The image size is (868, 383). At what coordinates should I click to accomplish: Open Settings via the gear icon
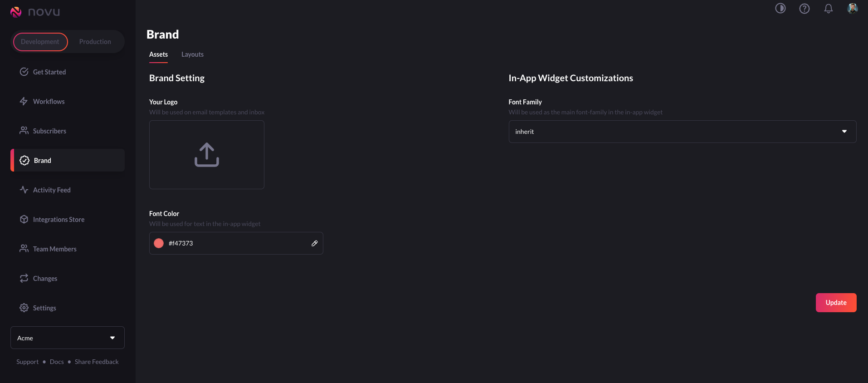24,308
